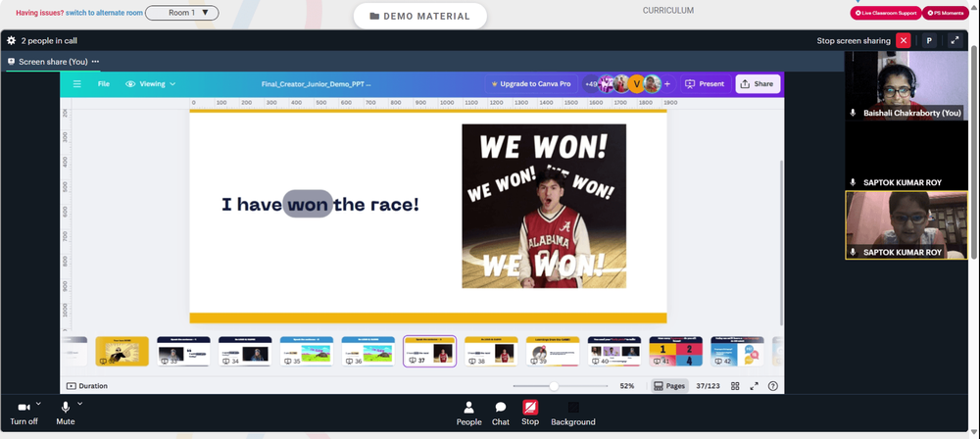The width and height of the screenshot is (980, 439).
Task: Stop screen sharing with red X button
Action: (904, 40)
